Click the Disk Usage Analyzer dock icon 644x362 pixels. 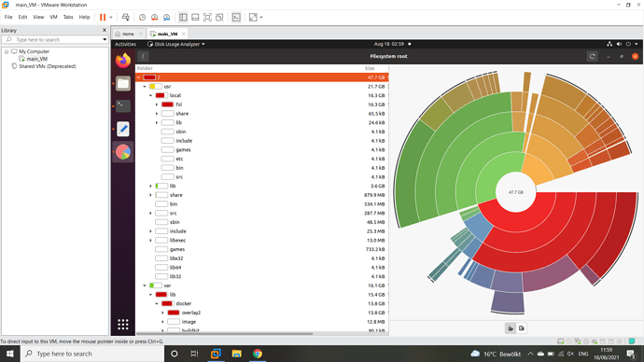coord(123,152)
